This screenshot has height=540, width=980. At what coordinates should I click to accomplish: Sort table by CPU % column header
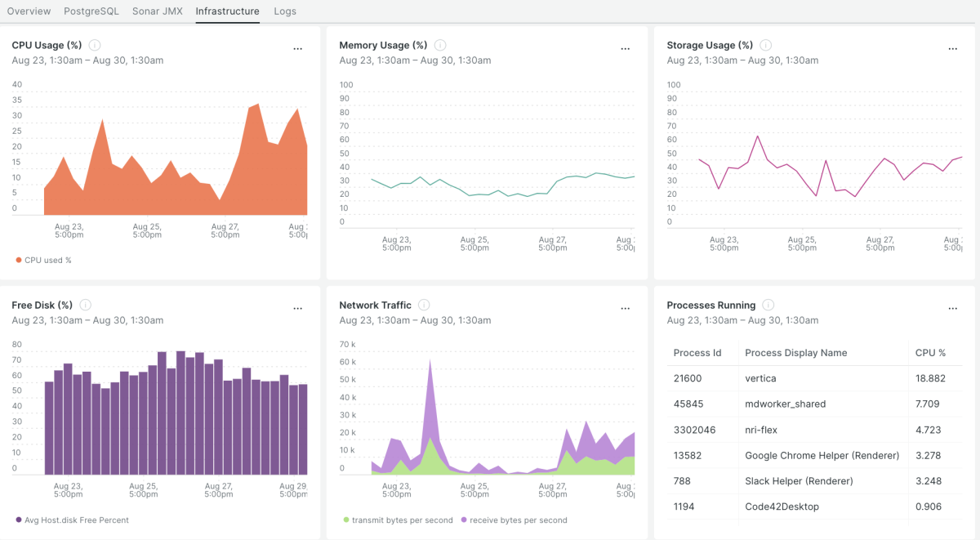click(930, 353)
